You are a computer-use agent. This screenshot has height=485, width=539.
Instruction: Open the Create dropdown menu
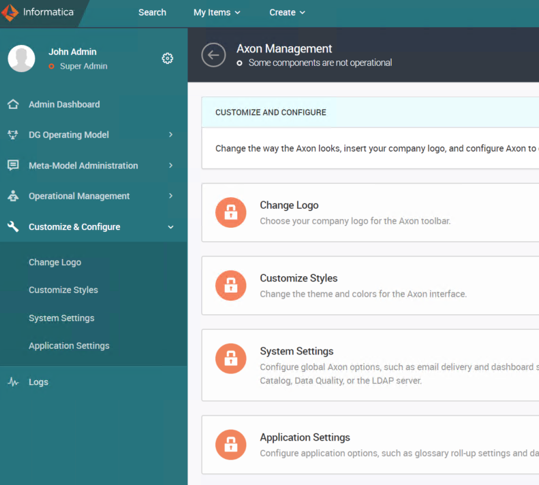point(287,12)
